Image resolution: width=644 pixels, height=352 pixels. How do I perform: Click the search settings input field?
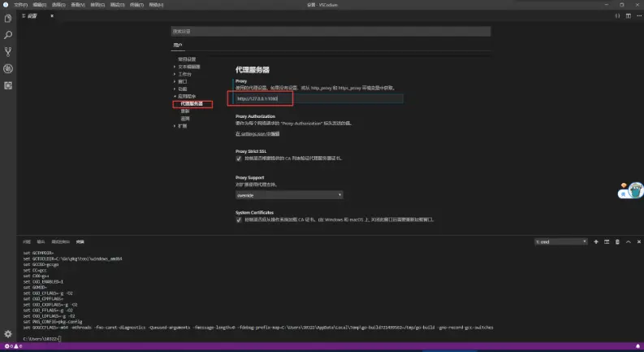tap(331, 31)
